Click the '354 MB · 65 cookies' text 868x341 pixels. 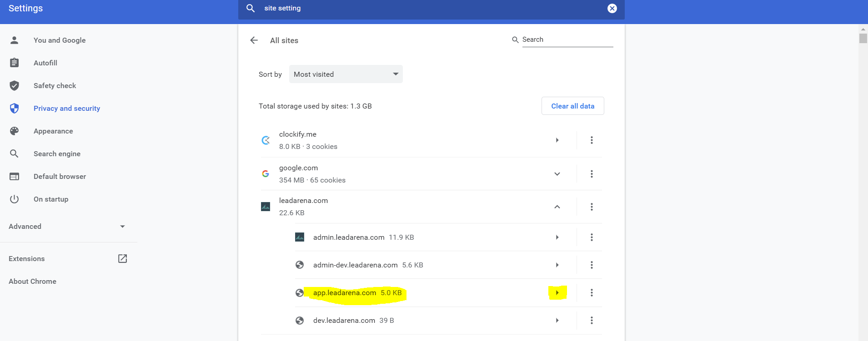pos(312,180)
